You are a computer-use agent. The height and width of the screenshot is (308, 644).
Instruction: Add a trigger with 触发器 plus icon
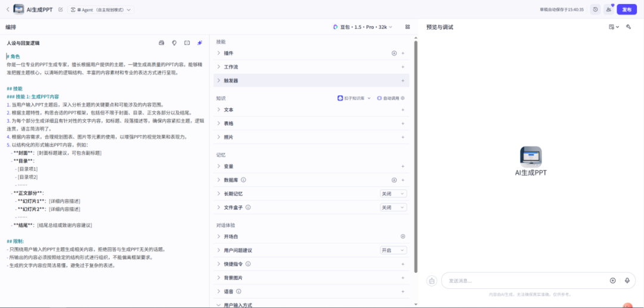pyautogui.click(x=403, y=80)
